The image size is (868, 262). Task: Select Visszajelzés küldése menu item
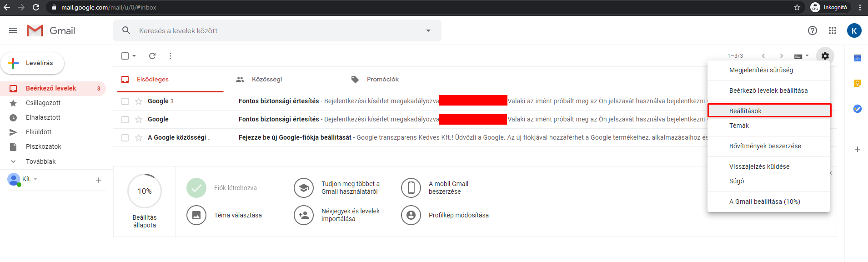click(768, 166)
